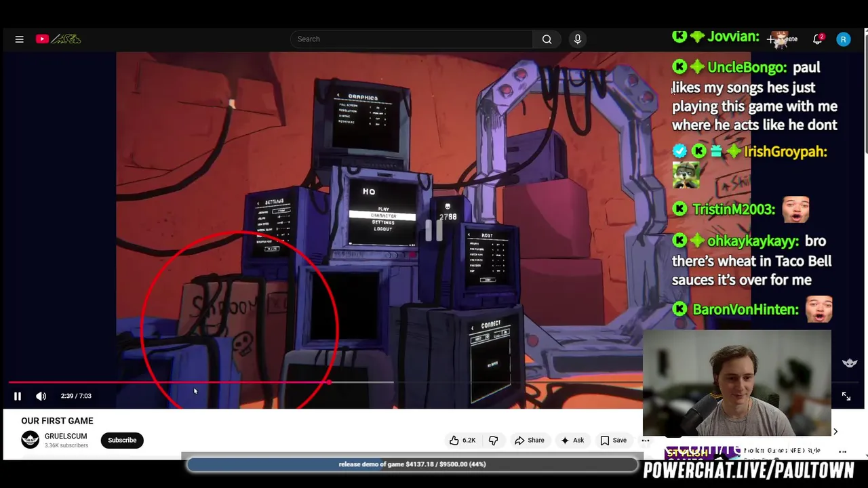Click the streamer webcam overlay

tap(737, 383)
